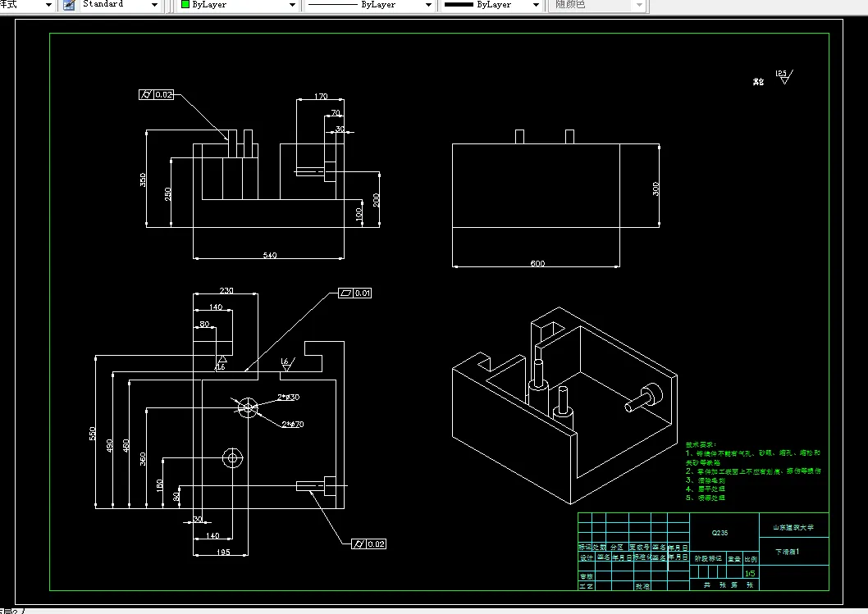
Task: Open the text style manager icon
Action: (69, 5)
